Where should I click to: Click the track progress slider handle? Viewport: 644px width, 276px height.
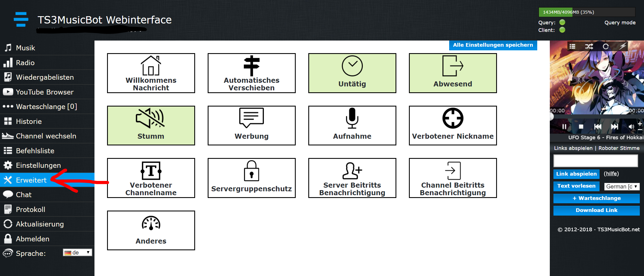pyautogui.click(x=551, y=117)
